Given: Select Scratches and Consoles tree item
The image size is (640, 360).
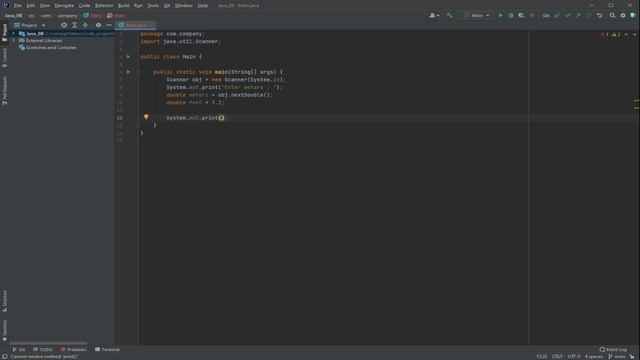Looking at the screenshot, I should tap(48, 48).
